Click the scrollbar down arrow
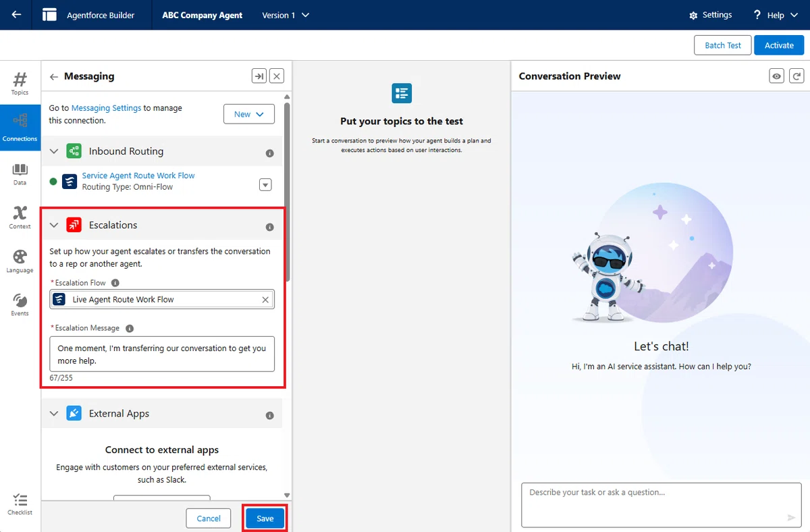 click(288, 495)
